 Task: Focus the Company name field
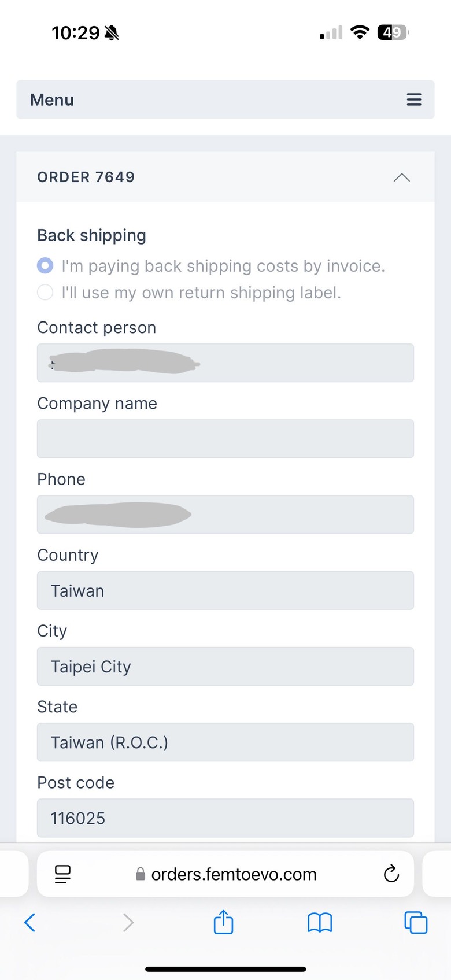[226, 439]
